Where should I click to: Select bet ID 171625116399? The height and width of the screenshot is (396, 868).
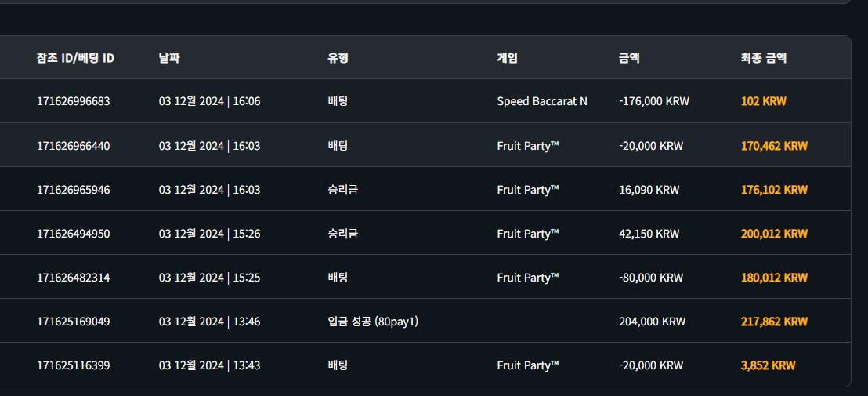[73, 365]
